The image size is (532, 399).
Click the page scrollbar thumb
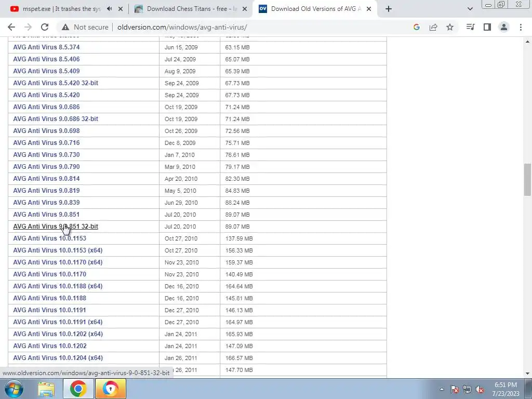(527, 179)
